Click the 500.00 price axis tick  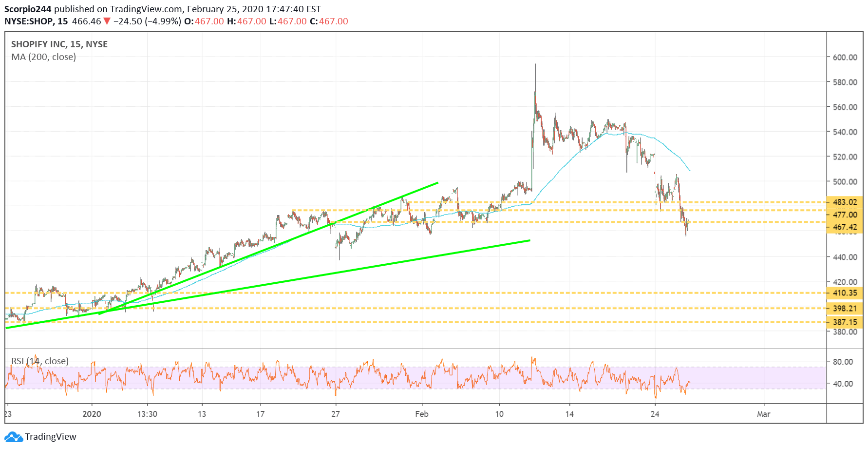(x=845, y=182)
